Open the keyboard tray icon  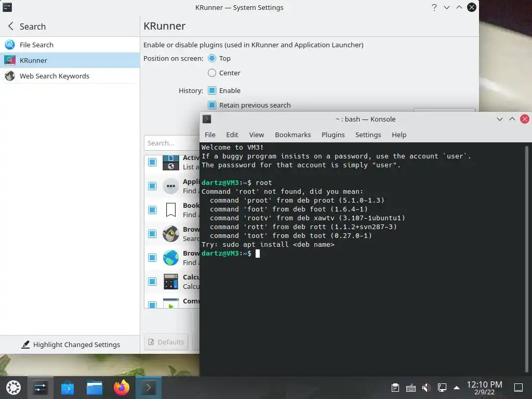coord(410,388)
